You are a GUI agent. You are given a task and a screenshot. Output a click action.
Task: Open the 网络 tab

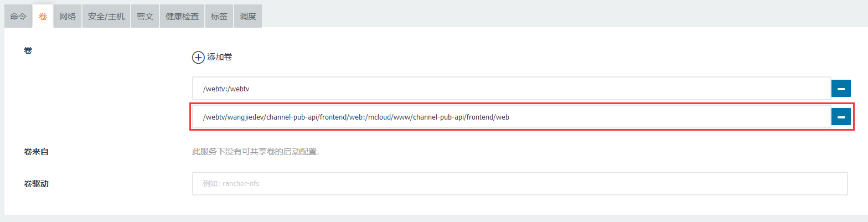tap(68, 17)
